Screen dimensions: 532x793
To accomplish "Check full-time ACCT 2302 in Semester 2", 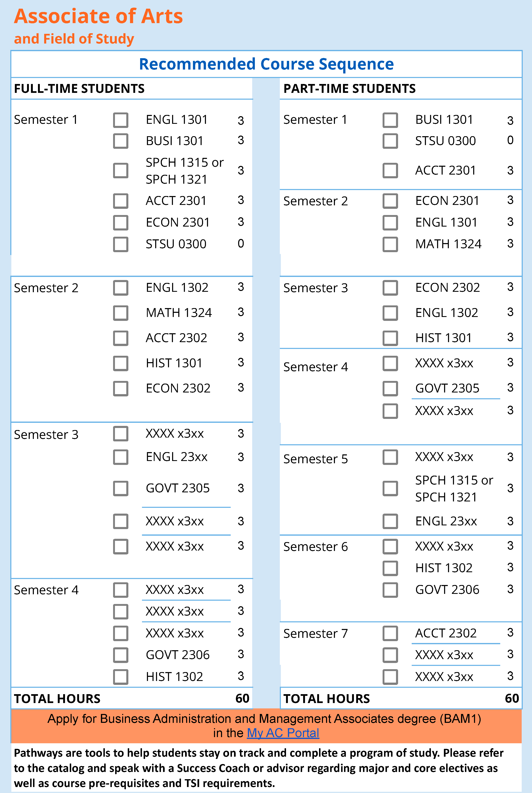I will coord(121,338).
